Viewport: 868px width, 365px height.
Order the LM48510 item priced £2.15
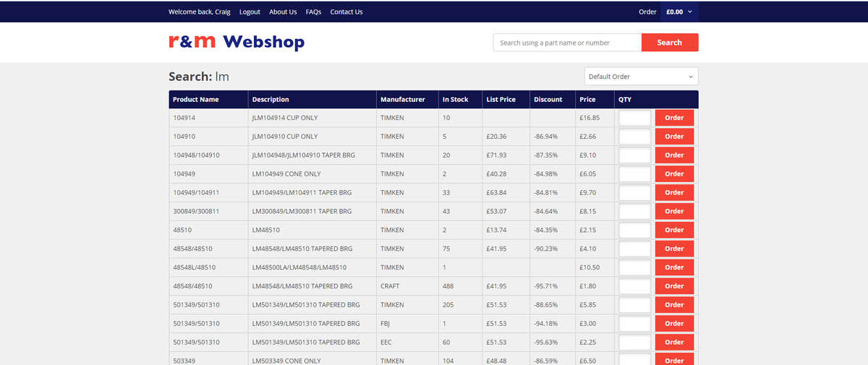click(x=674, y=230)
